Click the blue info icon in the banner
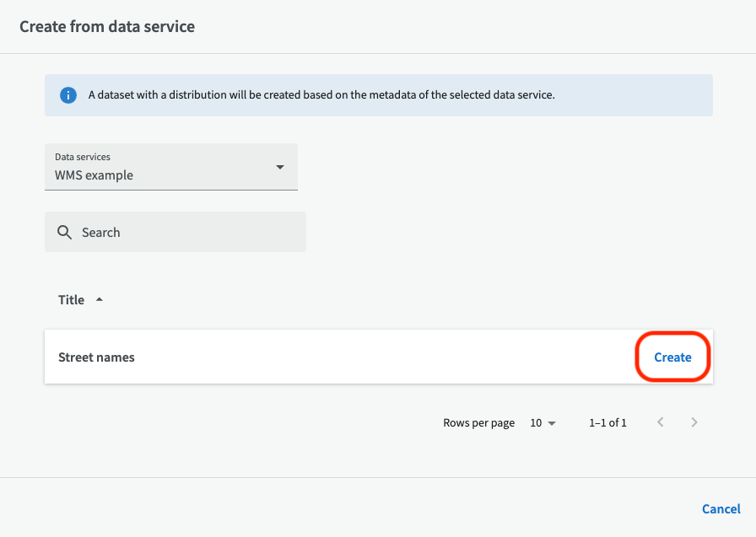Screen dimensions: 756x537 click(68, 95)
